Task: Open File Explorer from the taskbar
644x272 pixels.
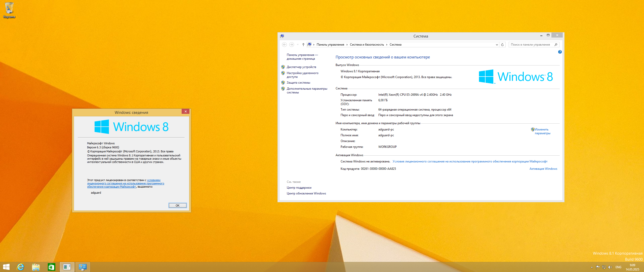Action: tap(36, 267)
